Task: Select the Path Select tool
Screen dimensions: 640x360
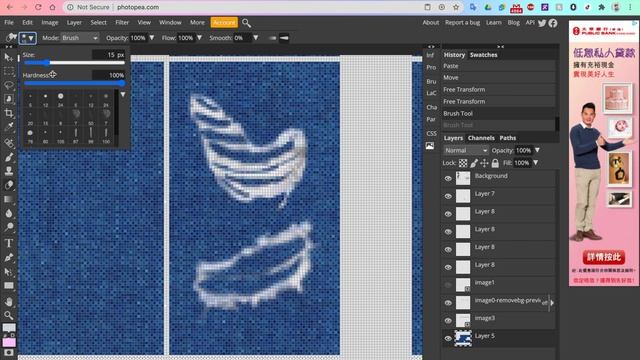Action: (9, 272)
